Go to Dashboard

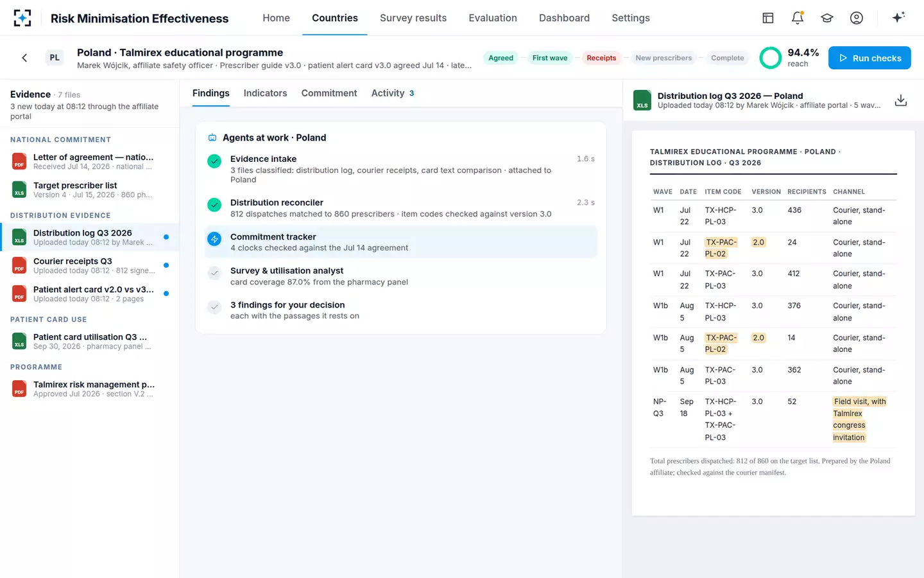coord(564,18)
